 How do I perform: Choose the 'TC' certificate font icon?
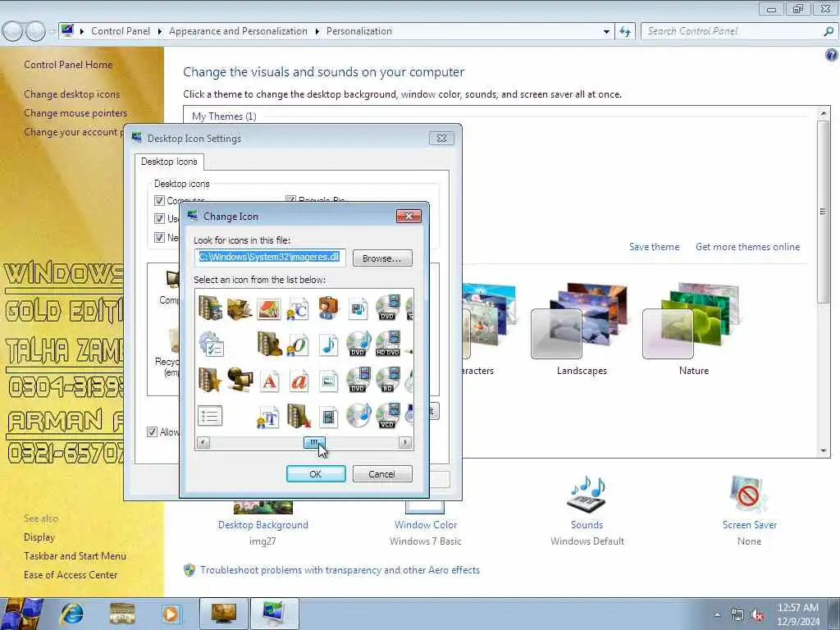click(298, 308)
